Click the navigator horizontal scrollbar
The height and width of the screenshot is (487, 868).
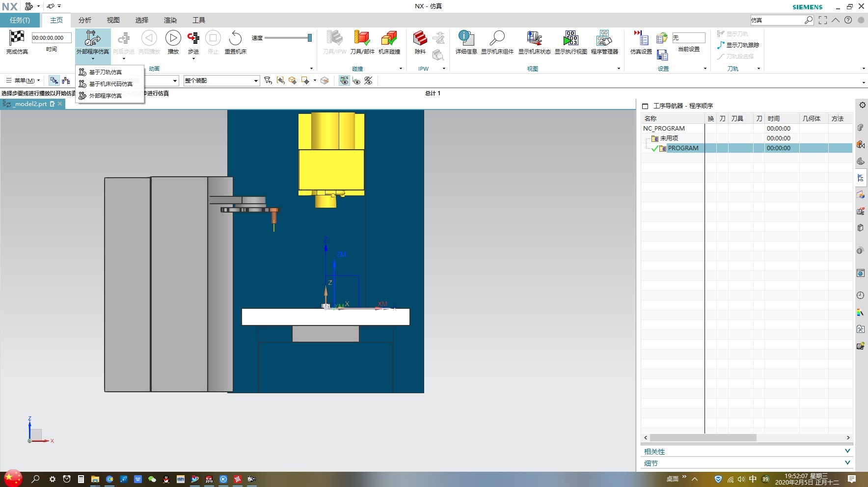click(x=703, y=437)
